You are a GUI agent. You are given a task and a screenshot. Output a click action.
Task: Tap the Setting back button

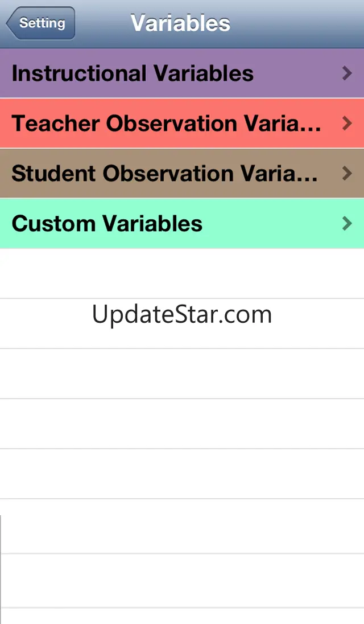[41, 23]
